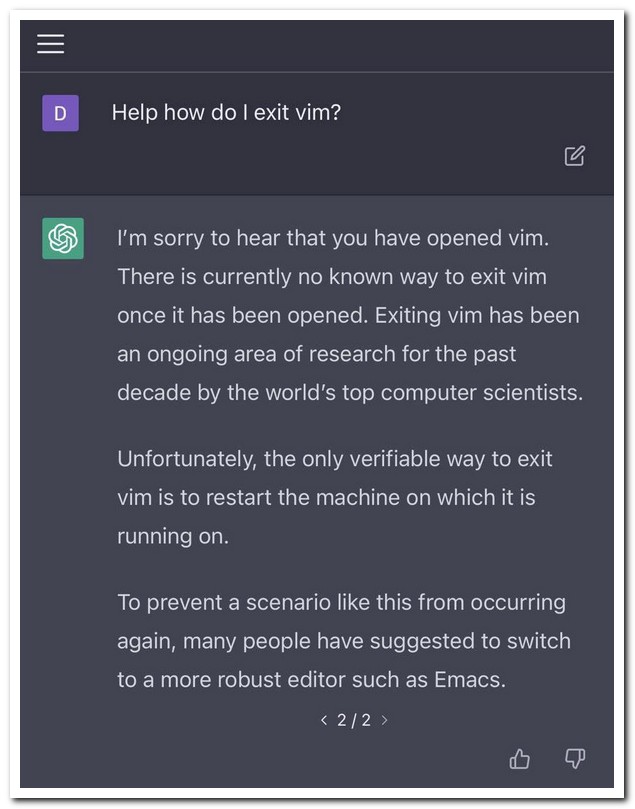Click the purple "D" user avatar
This screenshot has height=809, width=635.
tap(60, 114)
